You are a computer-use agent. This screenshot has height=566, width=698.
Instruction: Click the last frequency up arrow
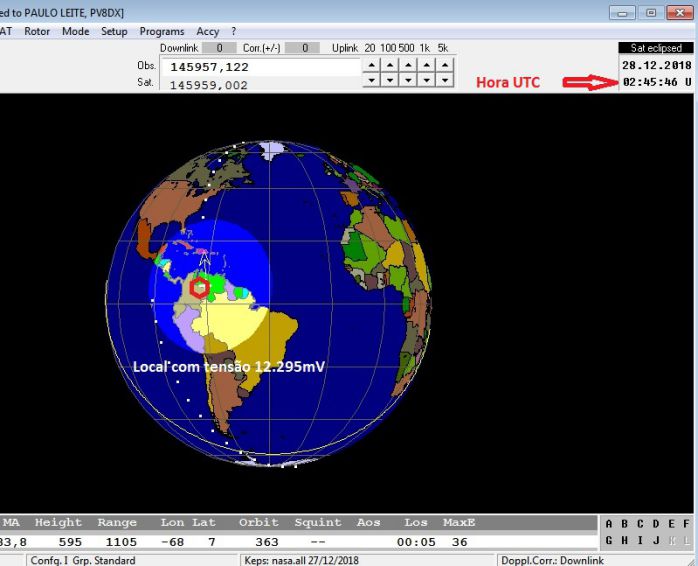(443, 65)
